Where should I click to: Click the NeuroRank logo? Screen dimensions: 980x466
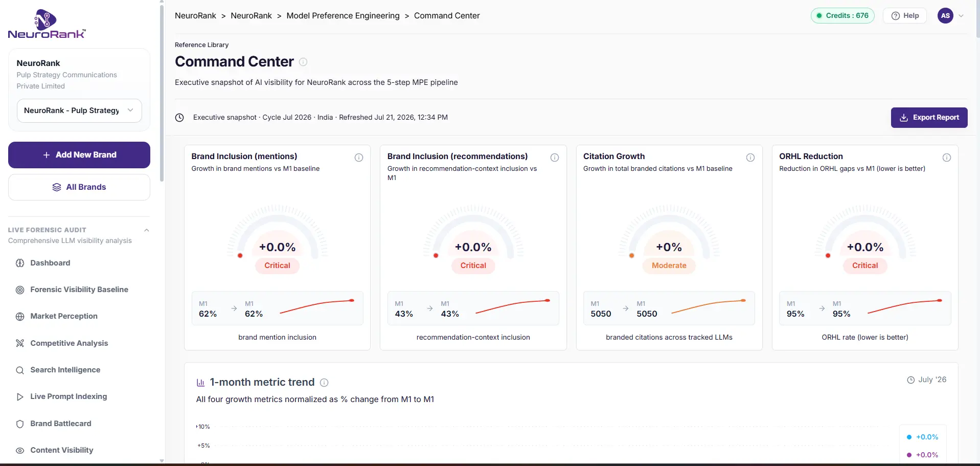pyautogui.click(x=47, y=24)
